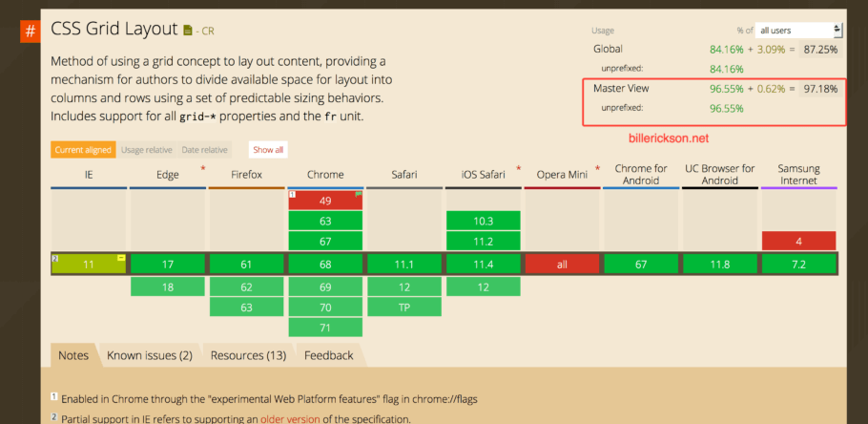Select Chrome for Android 67 cell
The width and height of the screenshot is (868, 424).
[641, 265]
